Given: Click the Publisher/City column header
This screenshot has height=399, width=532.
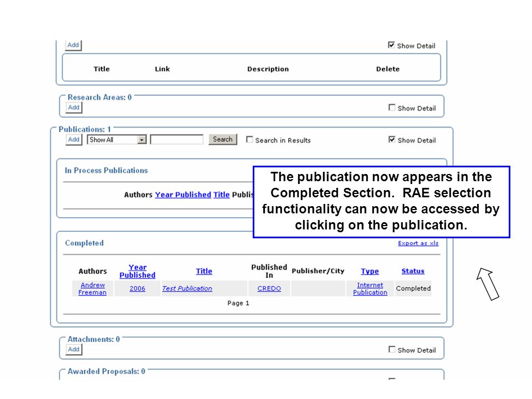Looking at the screenshot, I should tap(318, 271).
